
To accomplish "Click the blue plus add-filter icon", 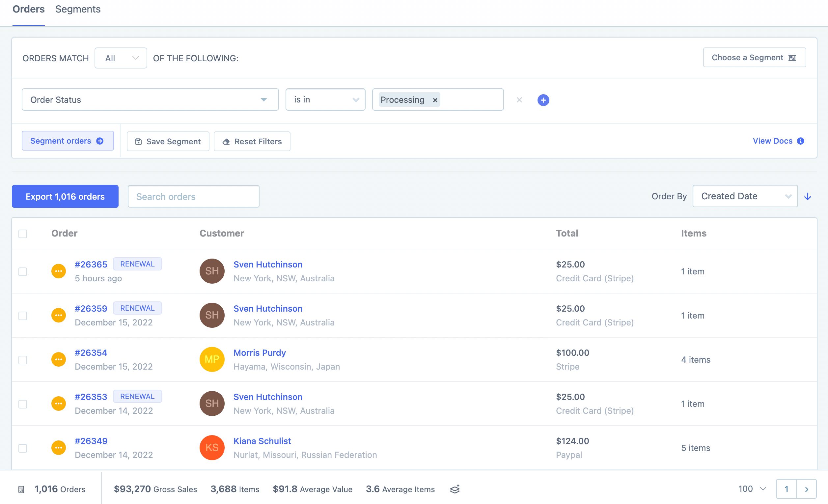I will [x=543, y=100].
